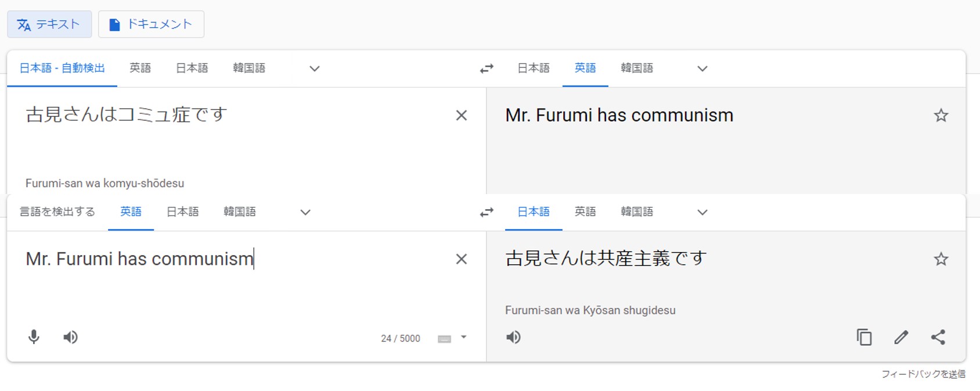
Task: Expand upper target language list chevron
Action: coord(702,69)
